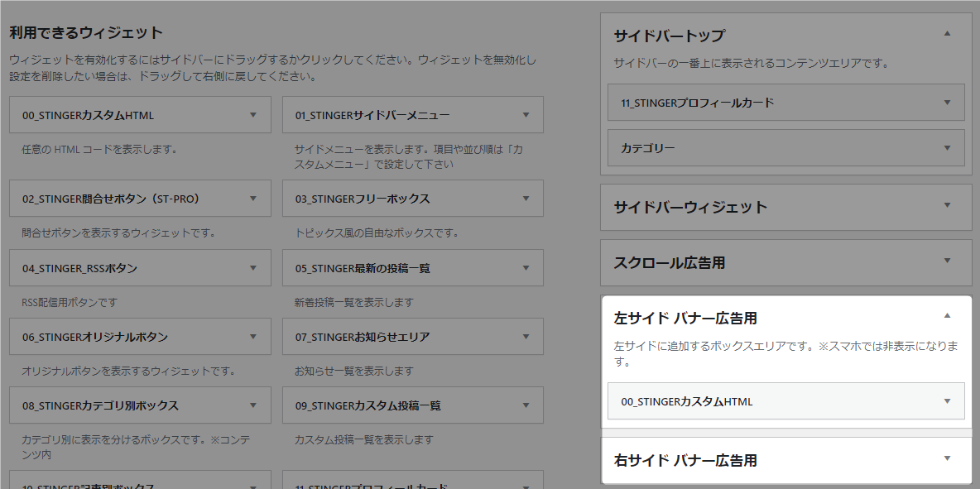
Task: Expand the カテゴリー widget settings
Action: click(947, 148)
